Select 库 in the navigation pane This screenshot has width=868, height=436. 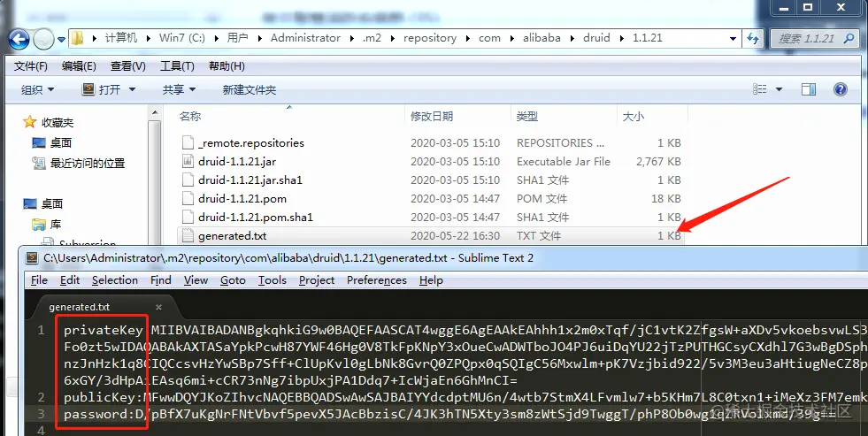[48, 224]
